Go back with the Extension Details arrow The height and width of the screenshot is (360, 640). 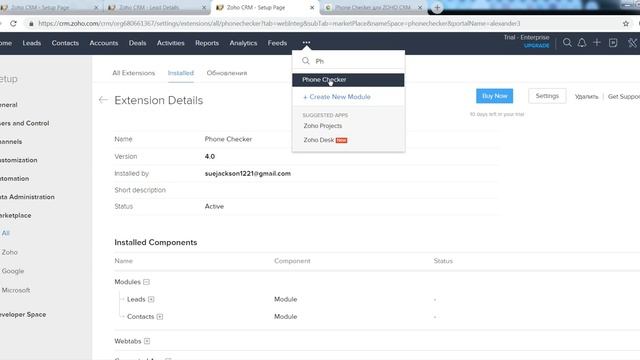pos(103,100)
